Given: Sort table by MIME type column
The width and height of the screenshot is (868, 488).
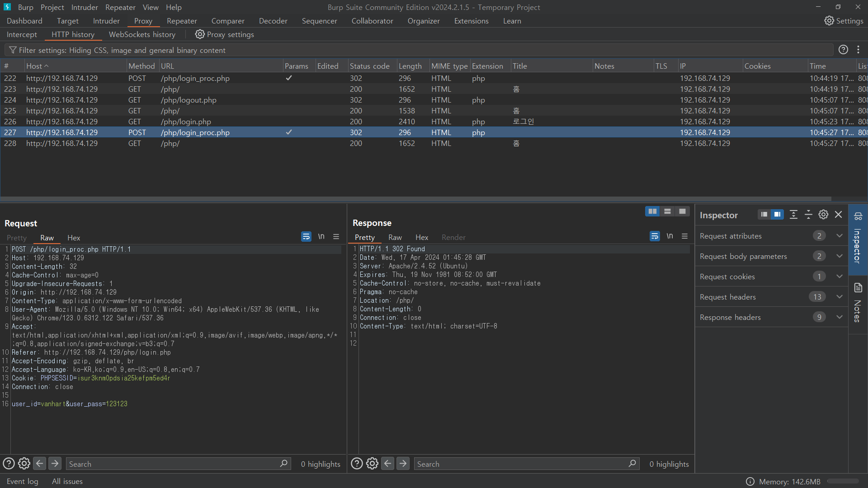Looking at the screenshot, I should (x=449, y=66).
